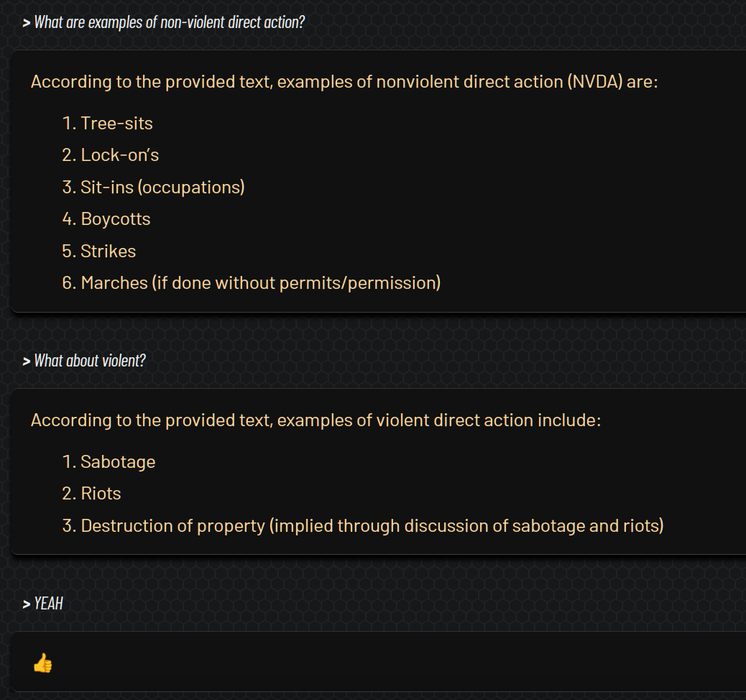Click the non-violent direct action question

(x=170, y=22)
